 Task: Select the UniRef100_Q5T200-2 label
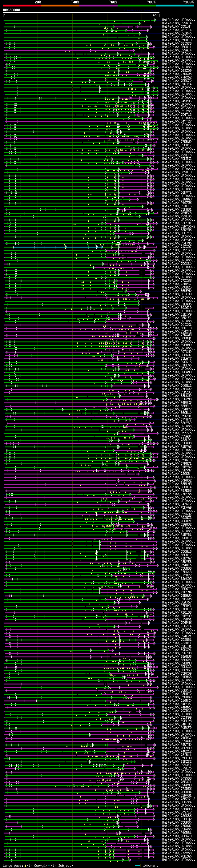pos(179,108)
